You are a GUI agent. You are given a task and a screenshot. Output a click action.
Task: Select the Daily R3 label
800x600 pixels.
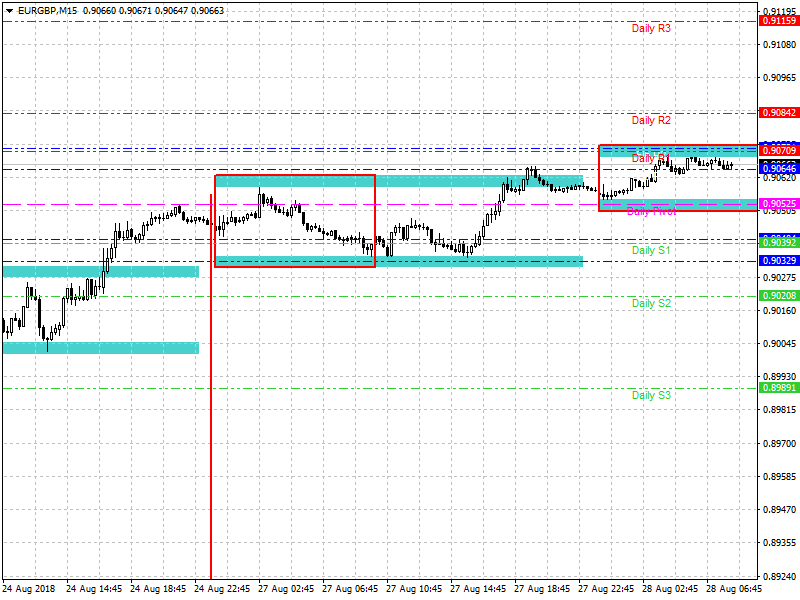tap(651, 28)
